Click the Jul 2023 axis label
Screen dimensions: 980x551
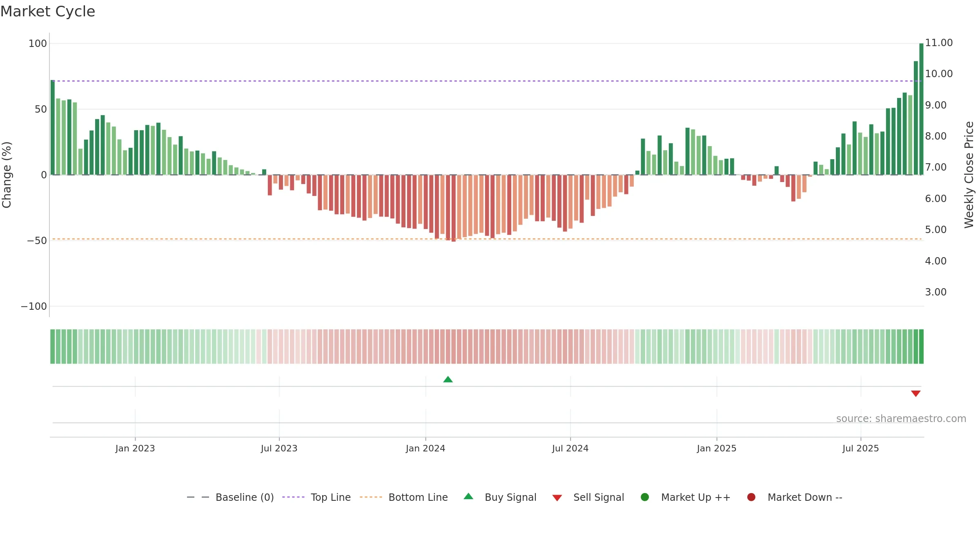point(279,449)
